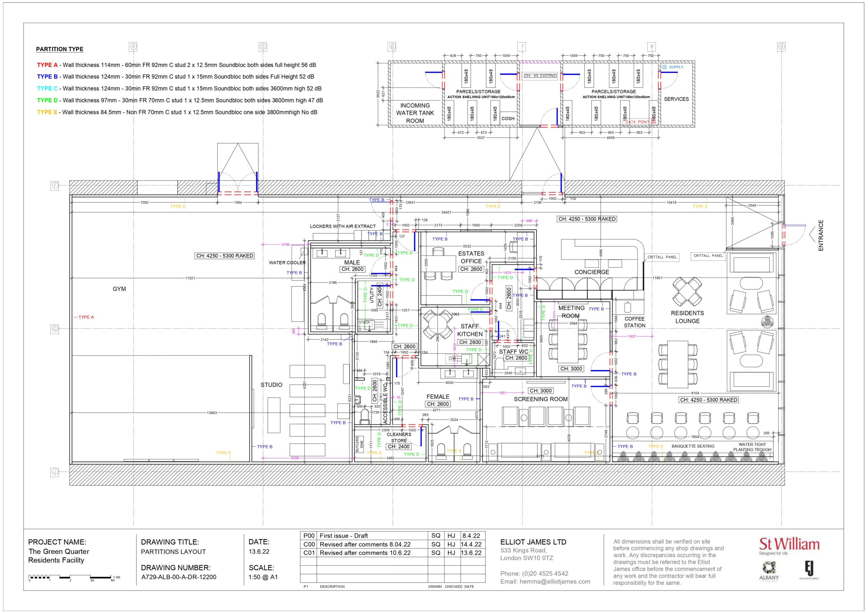The image size is (868, 613).
Task: Click the GYM room label
Action: pyautogui.click(x=119, y=289)
